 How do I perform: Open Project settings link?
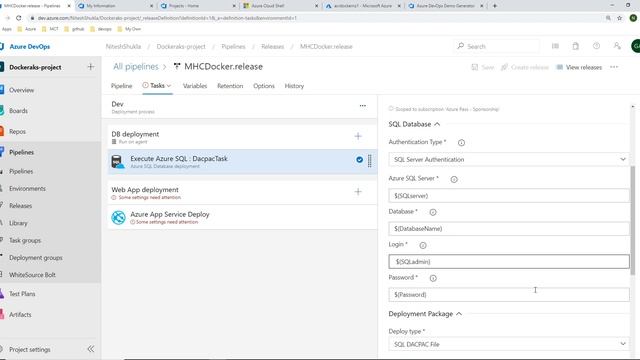pos(29,349)
